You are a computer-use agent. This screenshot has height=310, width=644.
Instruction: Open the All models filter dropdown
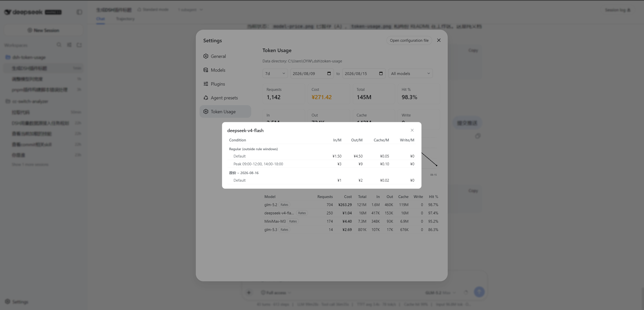(410, 73)
